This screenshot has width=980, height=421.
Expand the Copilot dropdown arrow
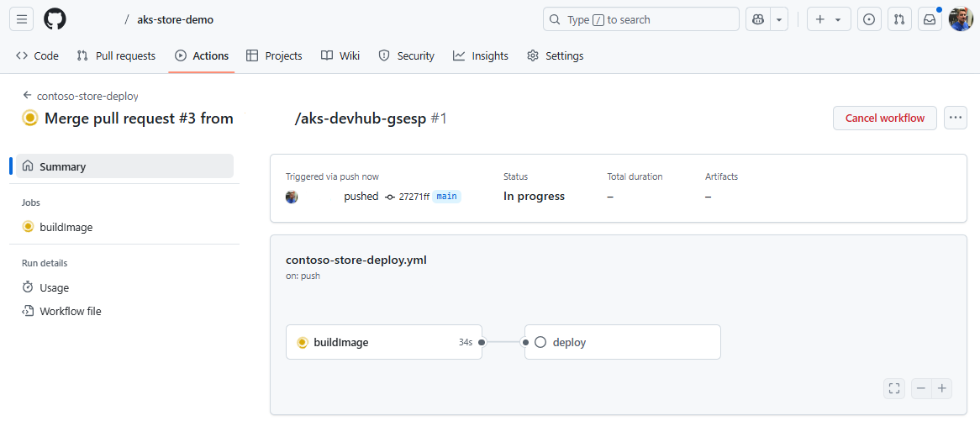pos(779,19)
